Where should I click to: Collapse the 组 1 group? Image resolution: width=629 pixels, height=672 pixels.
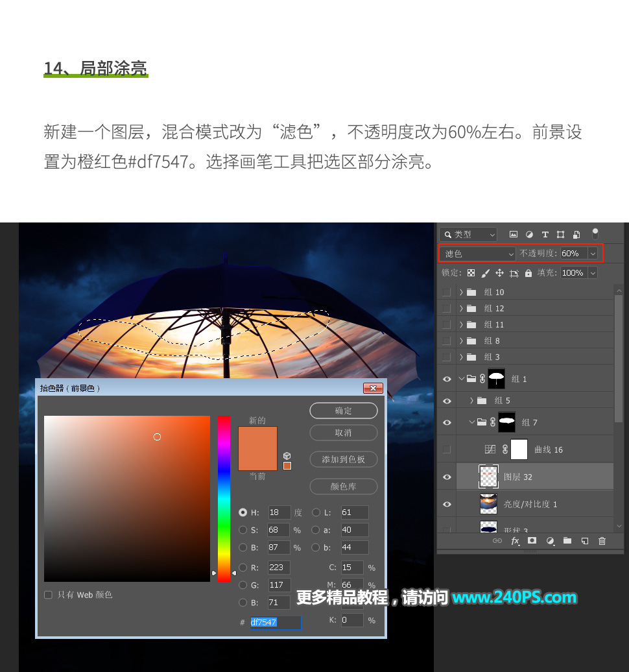[x=462, y=378]
